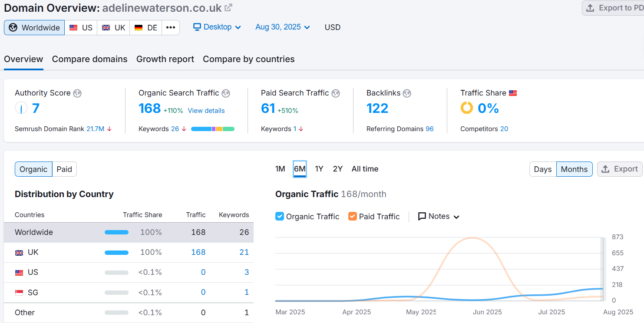Screen dimensions: 644x323
Task: Click the Export button above the chart
Action: 620,169
